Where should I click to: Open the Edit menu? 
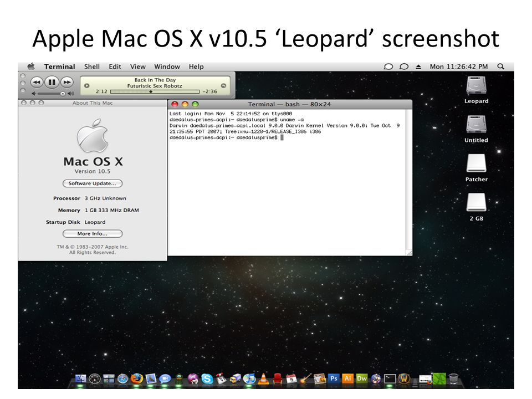(x=115, y=66)
